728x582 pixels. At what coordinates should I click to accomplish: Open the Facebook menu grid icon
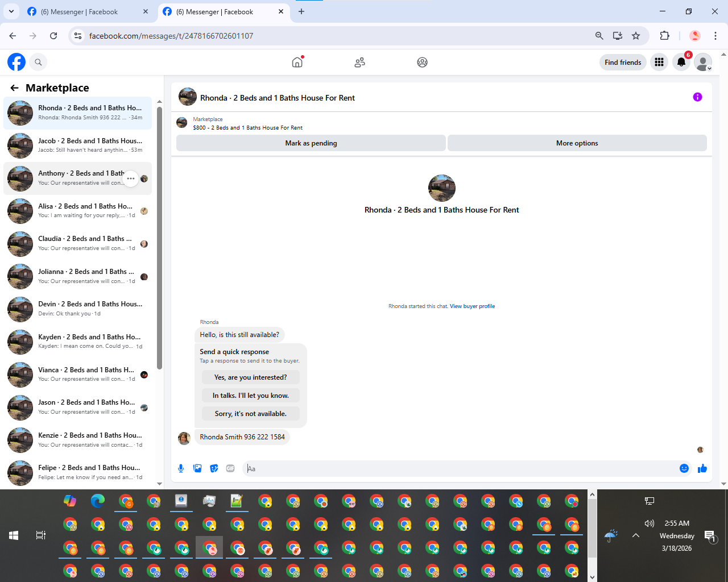click(x=659, y=62)
